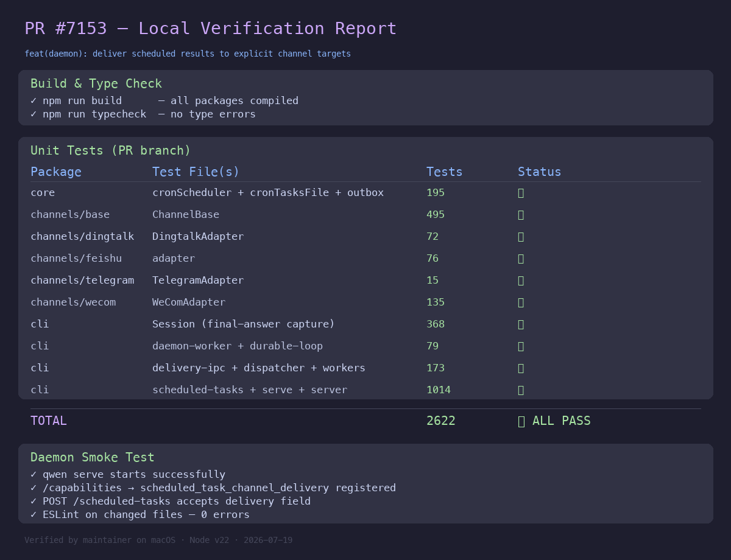Screen dimensions: 731x560
Task: Click the Build & Type Check heading
Action: 96,83
